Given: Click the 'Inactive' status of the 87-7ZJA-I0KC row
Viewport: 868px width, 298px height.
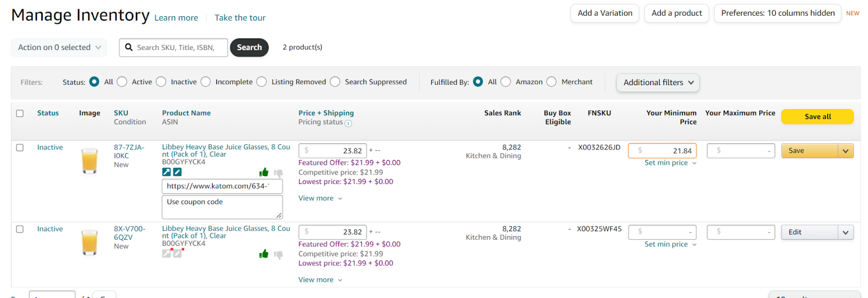Looking at the screenshot, I should point(50,148).
